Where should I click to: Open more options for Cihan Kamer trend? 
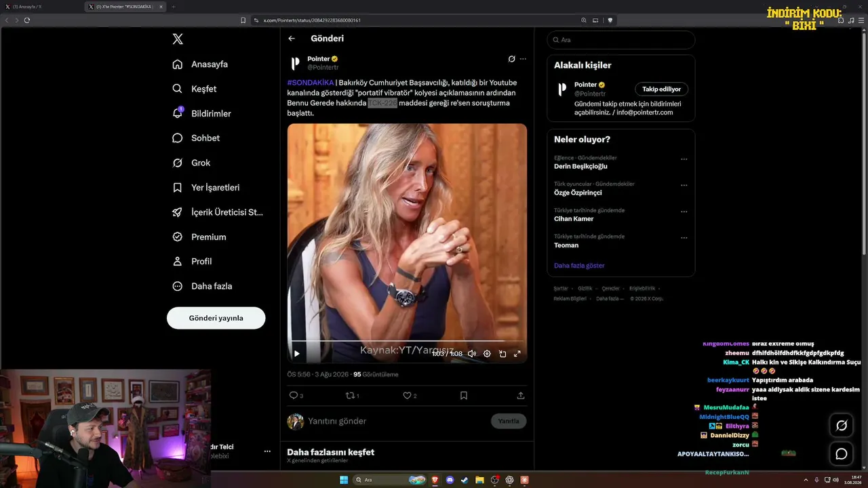[x=684, y=211]
